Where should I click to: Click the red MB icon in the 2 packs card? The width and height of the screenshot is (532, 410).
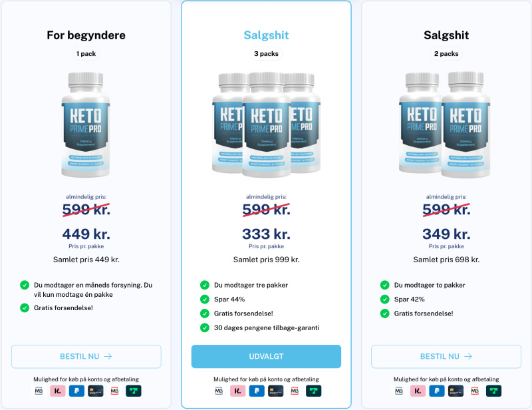click(x=475, y=391)
